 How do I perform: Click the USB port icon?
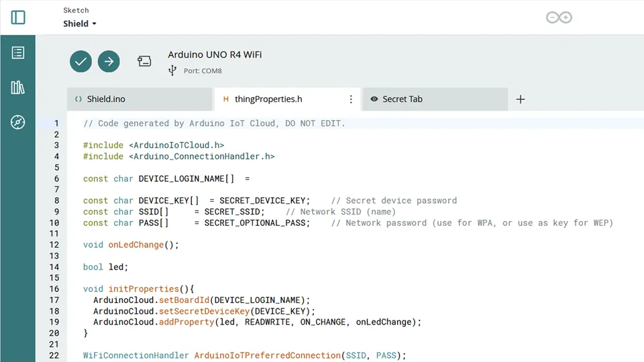point(172,70)
